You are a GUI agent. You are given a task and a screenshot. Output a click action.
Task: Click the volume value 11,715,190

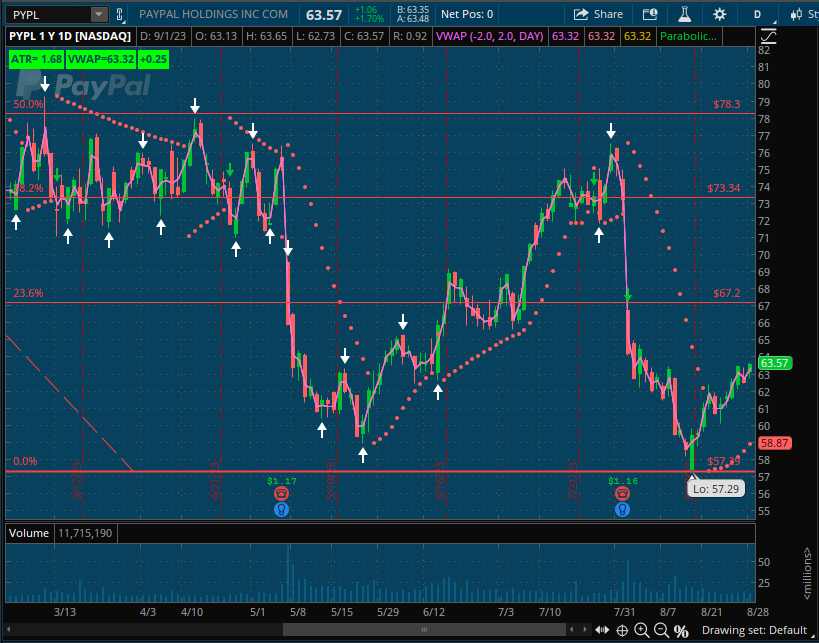(x=85, y=533)
